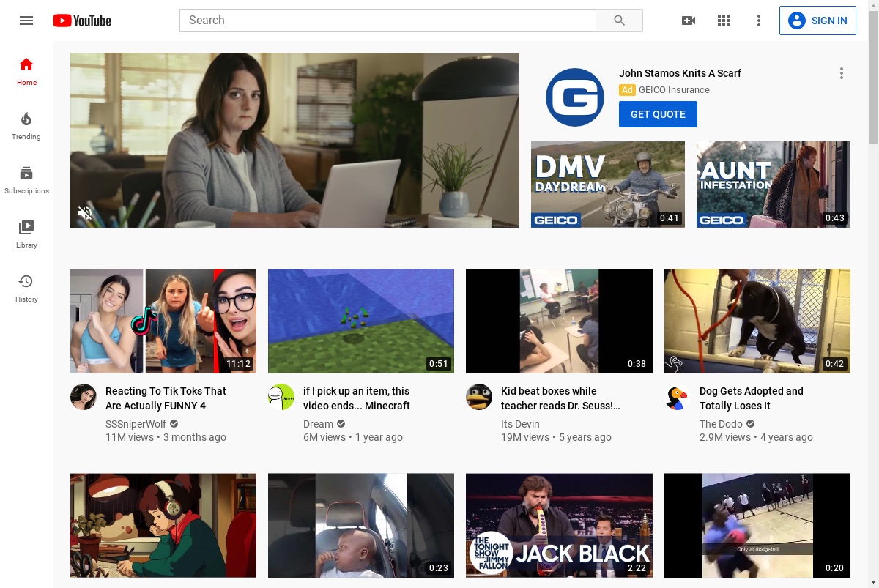The image size is (879, 588).
Task: Open the adopted dog video thumbnail
Action: click(757, 321)
